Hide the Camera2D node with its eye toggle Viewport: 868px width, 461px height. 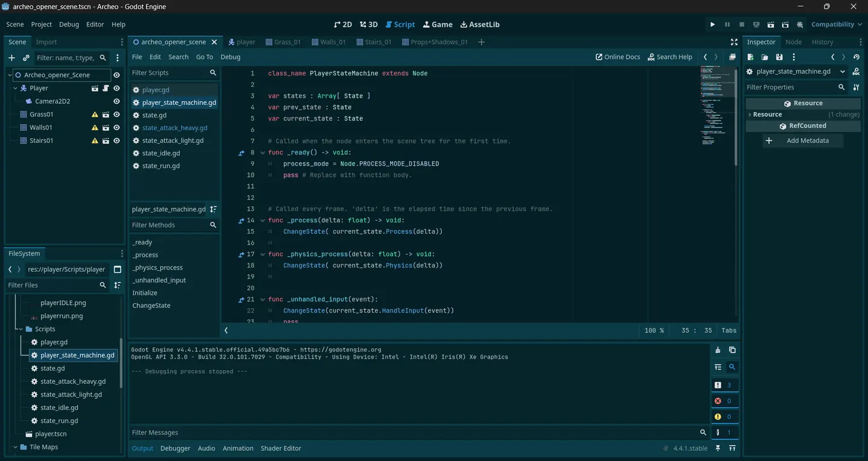[116, 101]
